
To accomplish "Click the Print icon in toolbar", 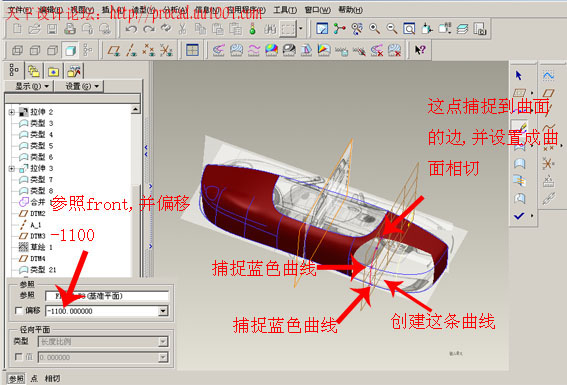I will 69,29.
